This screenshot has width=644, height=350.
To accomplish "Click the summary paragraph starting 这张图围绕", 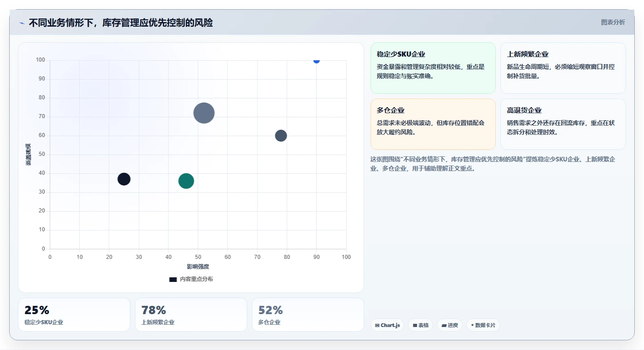I will 493,164.
